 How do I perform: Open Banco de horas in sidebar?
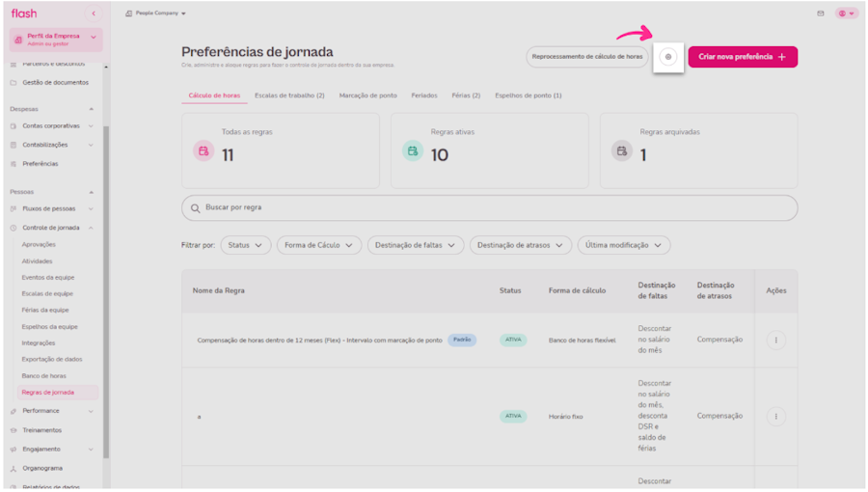(x=43, y=376)
